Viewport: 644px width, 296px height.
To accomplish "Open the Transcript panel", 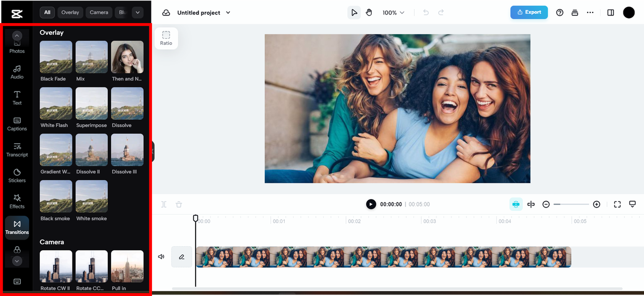I will (x=17, y=150).
